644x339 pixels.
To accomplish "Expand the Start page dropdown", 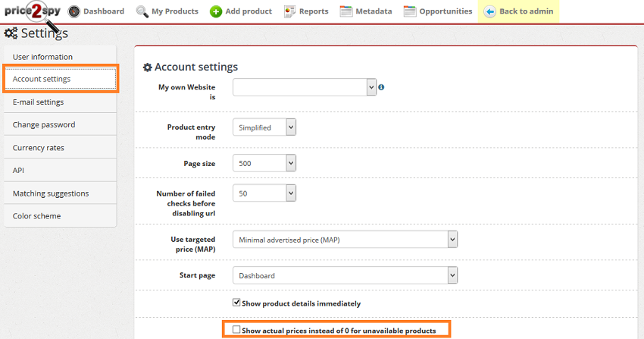I will 345,275.
